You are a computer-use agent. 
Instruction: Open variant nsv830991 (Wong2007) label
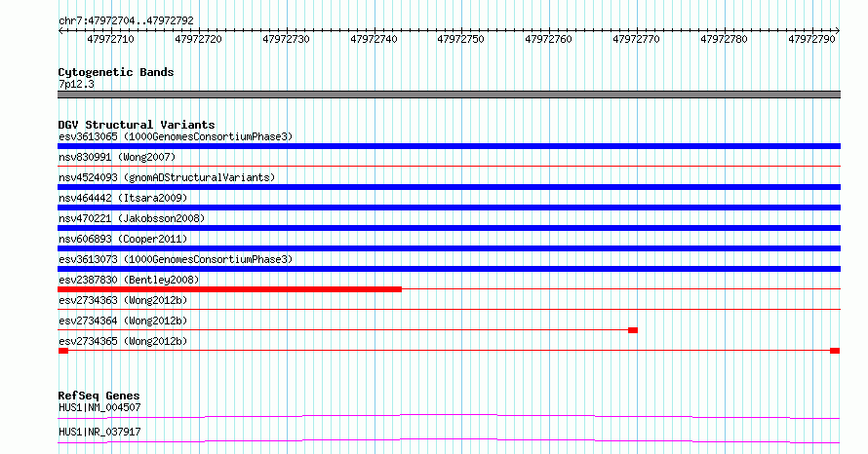pos(117,157)
